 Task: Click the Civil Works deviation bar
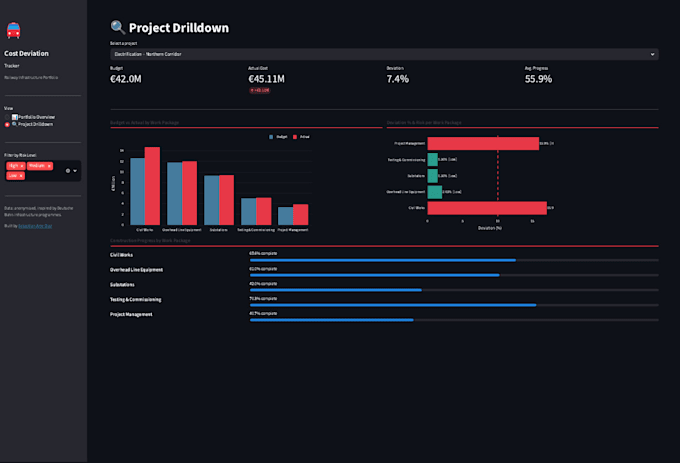pyautogui.click(x=487, y=208)
